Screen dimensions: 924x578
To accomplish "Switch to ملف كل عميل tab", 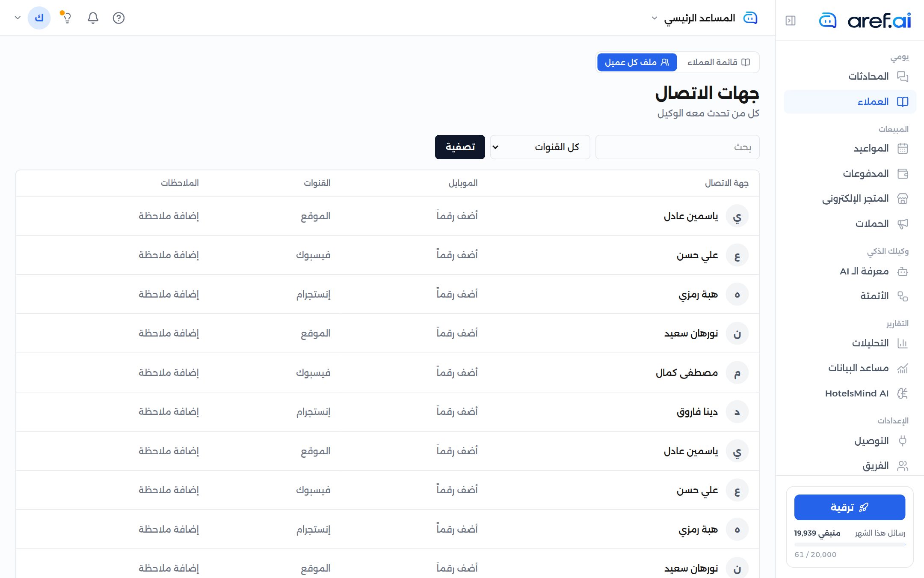I will 637,63.
